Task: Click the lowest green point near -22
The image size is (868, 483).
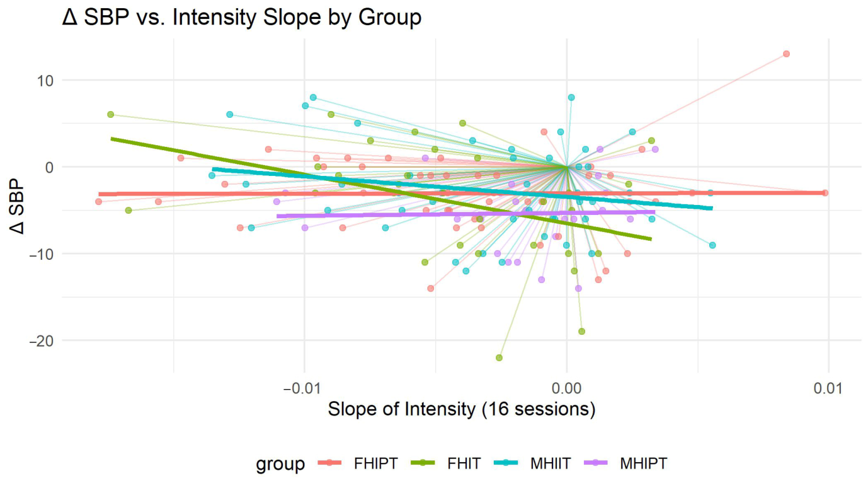Action: point(499,358)
